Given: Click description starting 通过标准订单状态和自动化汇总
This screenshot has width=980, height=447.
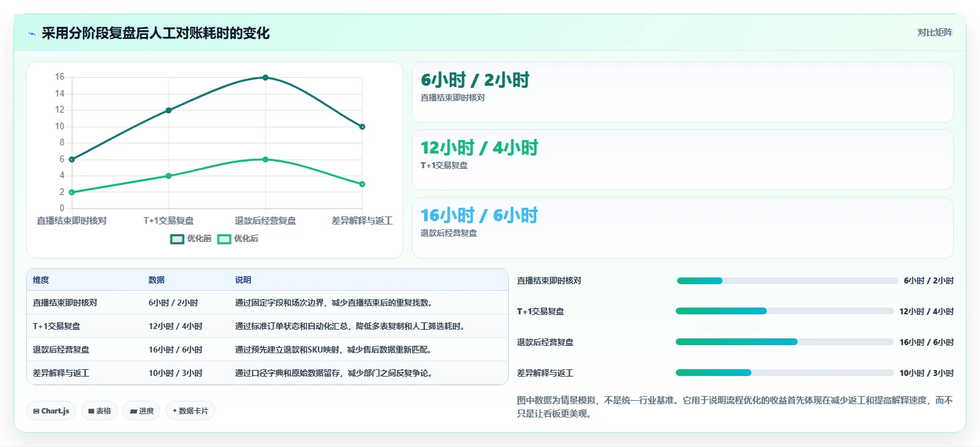Looking at the screenshot, I should pyautogui.click(x=350, y=326).
